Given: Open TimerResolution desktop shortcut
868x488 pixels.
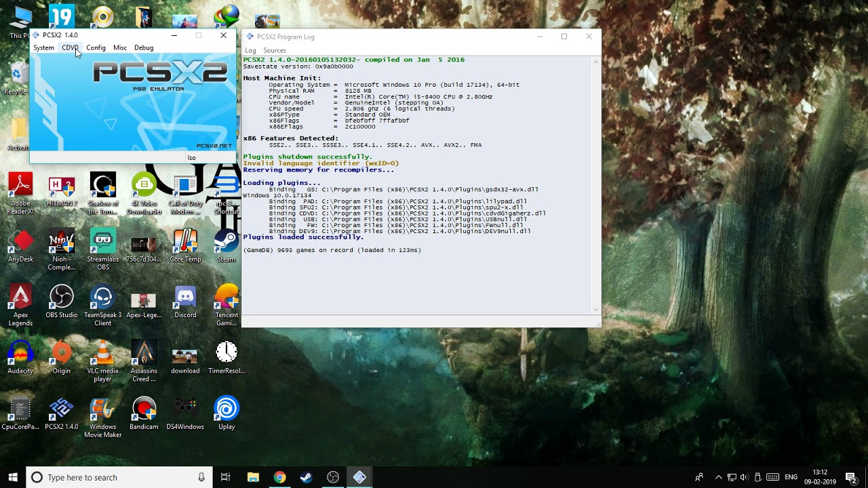Looking at the screenshot, I should [x=226, y=357].
